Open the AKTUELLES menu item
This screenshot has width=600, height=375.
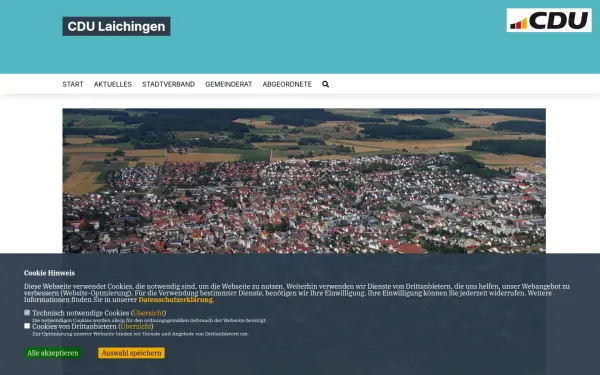(112, 84)
